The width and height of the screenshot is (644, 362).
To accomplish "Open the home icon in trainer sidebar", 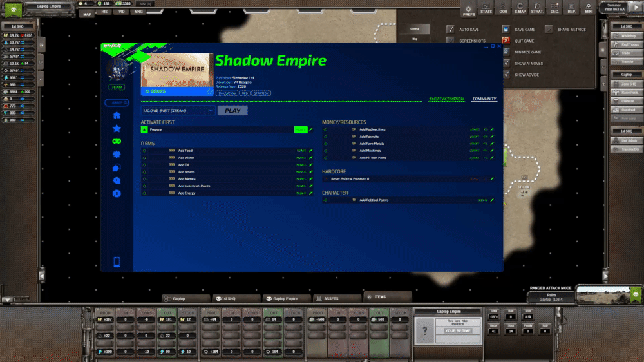I will [117, 115].
